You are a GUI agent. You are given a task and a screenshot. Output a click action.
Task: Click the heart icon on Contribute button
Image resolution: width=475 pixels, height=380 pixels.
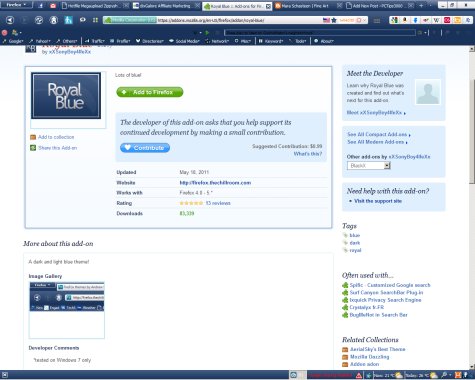click(127, 148)
